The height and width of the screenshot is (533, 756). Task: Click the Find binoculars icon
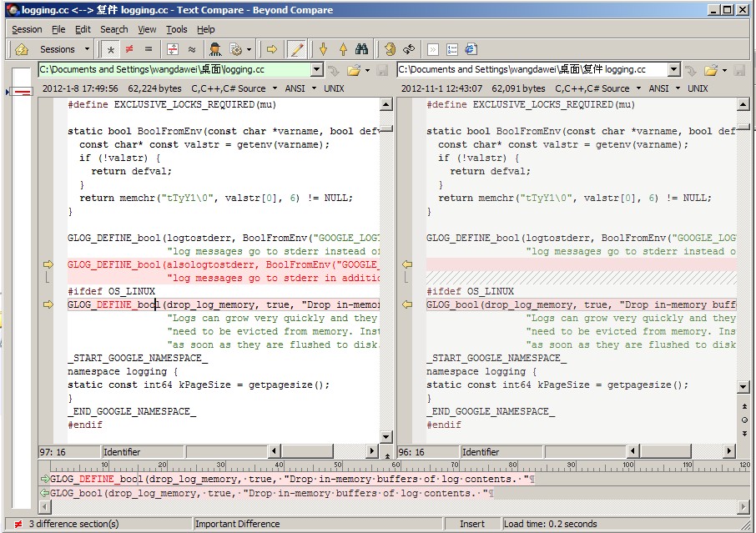(x=361, y=49)
